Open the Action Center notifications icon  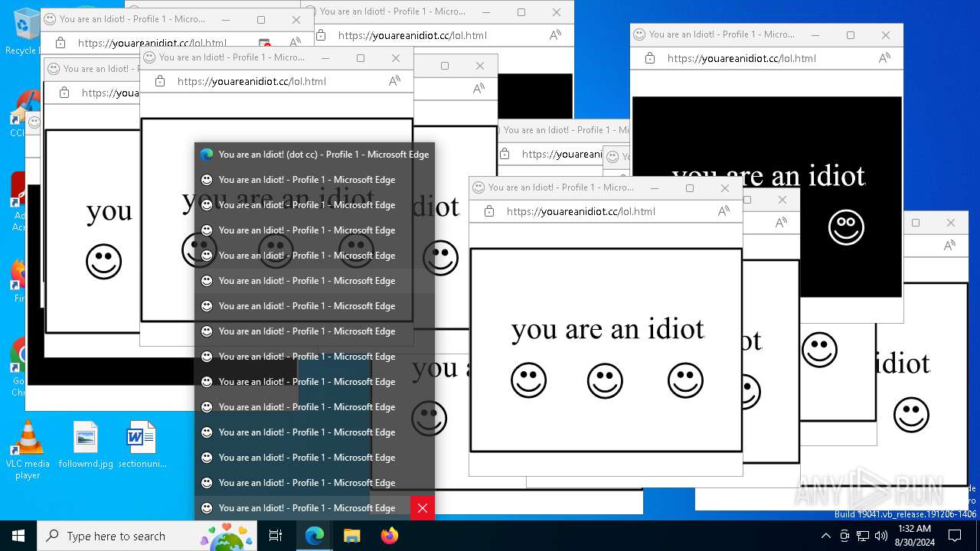coord(955,536)
